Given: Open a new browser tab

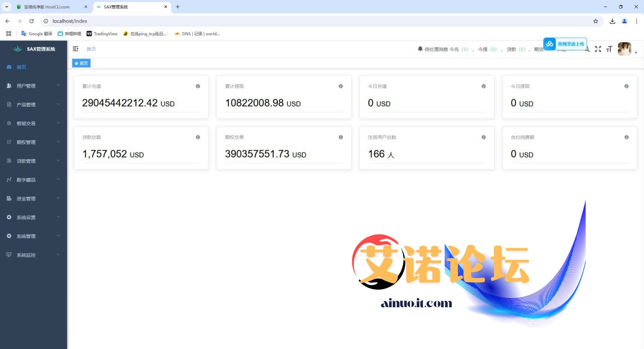Looking at the screenshot, I should click(178, 7).
